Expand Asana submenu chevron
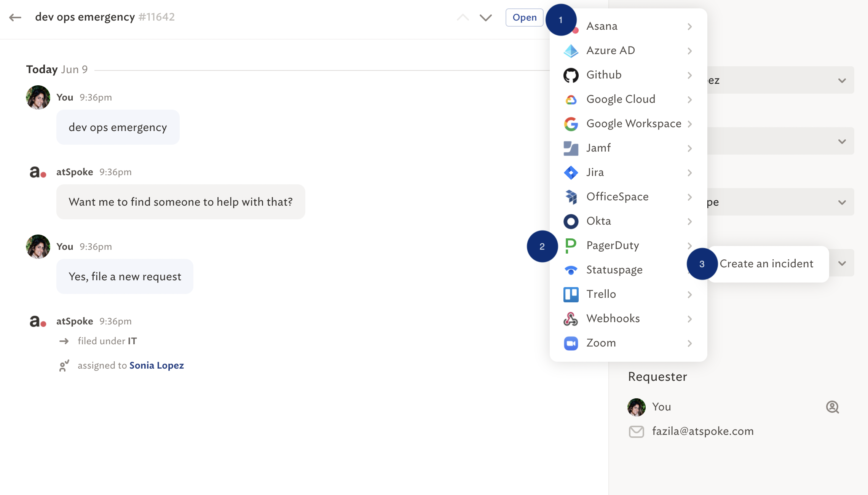 [x=690, y=27]
